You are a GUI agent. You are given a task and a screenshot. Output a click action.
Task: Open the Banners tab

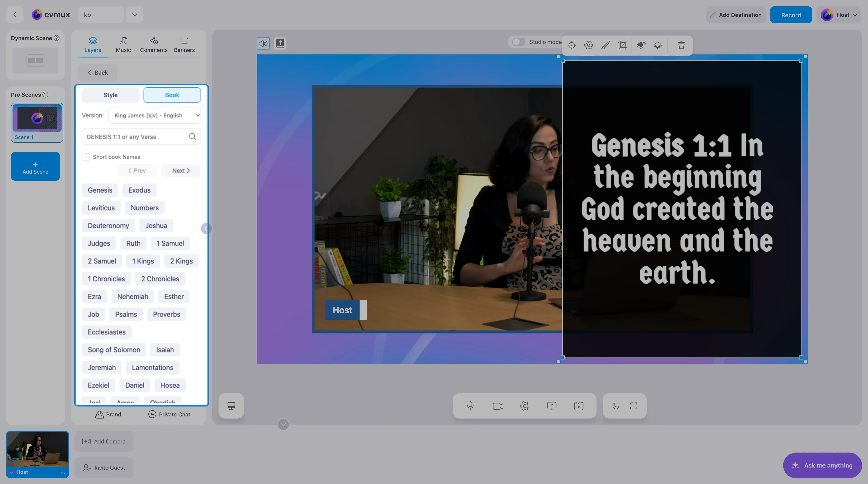[x=184, y=45]
